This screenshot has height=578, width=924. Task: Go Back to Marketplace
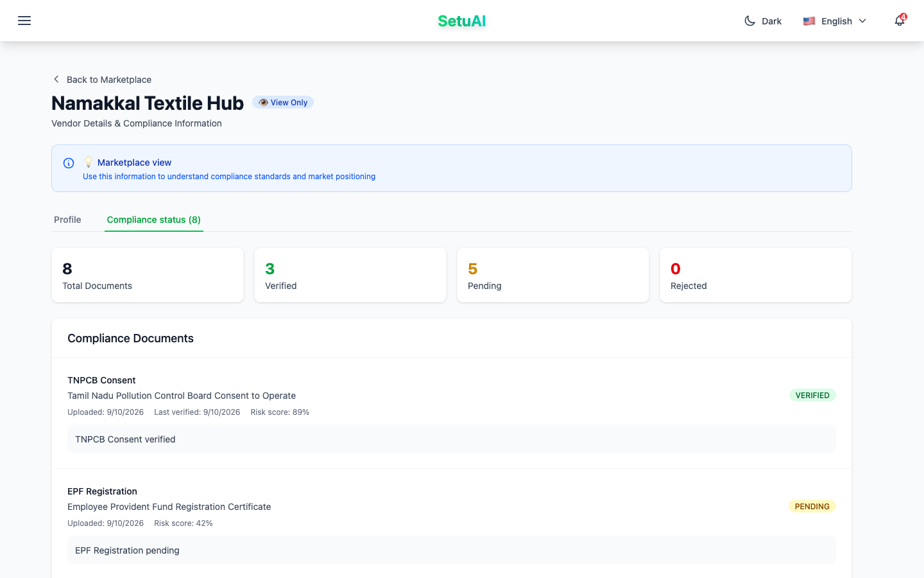[x=102, y=80]
